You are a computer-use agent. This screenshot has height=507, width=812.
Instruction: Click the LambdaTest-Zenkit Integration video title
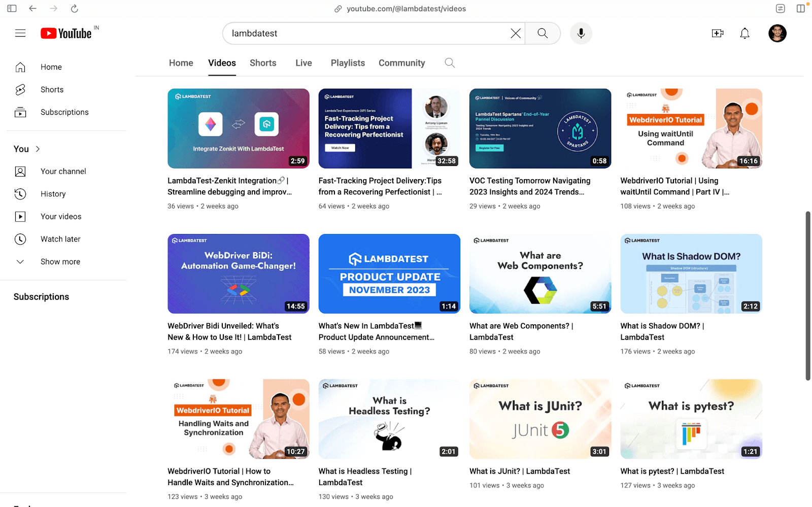tap(230, 186)
